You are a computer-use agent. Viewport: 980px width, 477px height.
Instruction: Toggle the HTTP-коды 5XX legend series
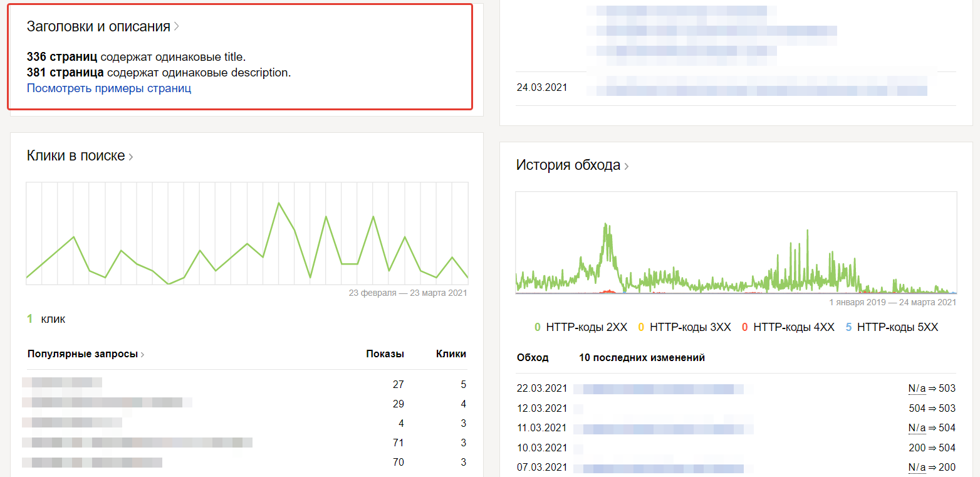(891, 327)
